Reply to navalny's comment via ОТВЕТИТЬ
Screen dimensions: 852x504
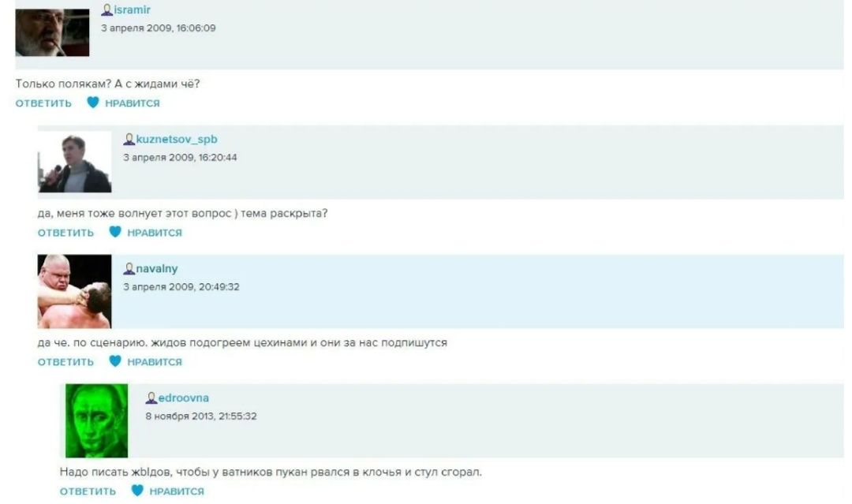pos(65,362)
